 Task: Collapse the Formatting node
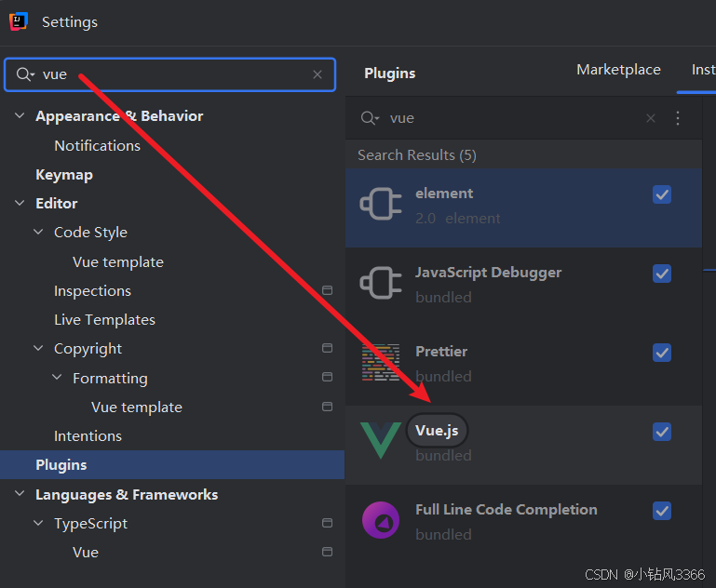[x=57, y=377]
